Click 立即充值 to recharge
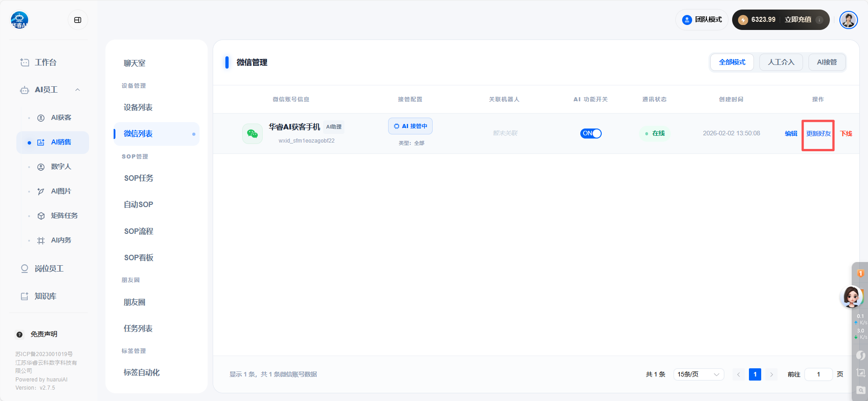 coord(798,20)
